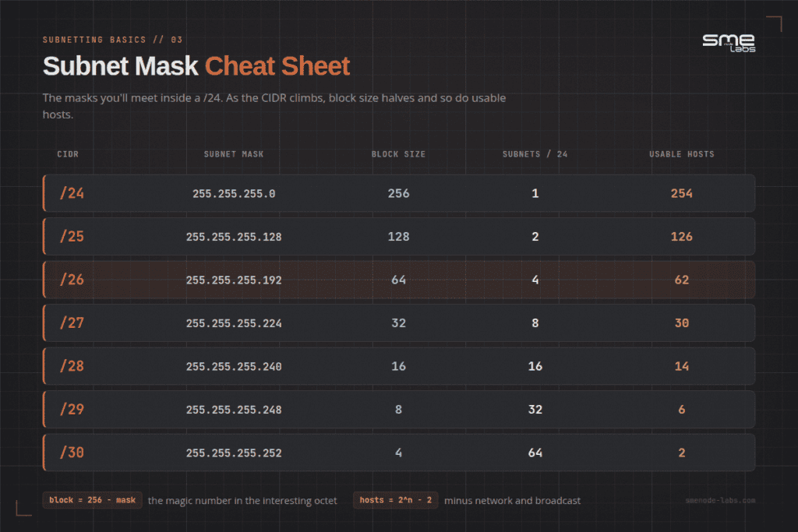This screenshot has width=798, height=532.
Task: Click subnets value 32 in /29 row
Action: pyautogui.click(x=535, y=410)
